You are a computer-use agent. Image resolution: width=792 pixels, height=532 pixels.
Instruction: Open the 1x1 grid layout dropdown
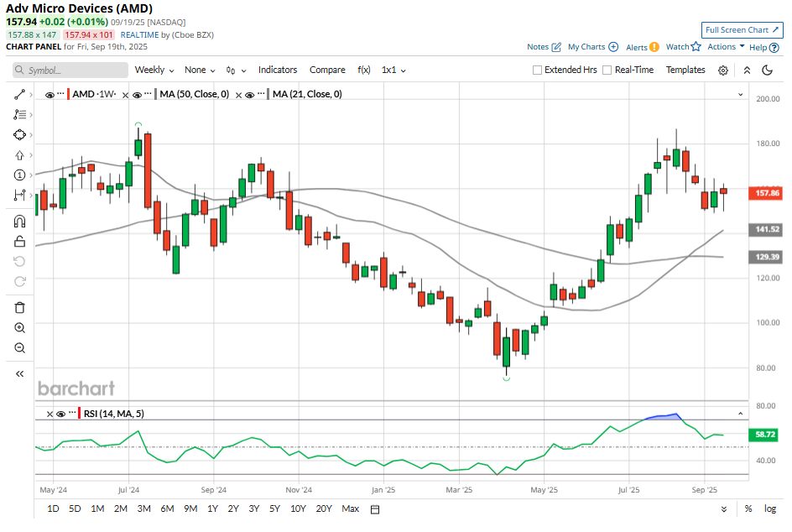pos(393,70)
